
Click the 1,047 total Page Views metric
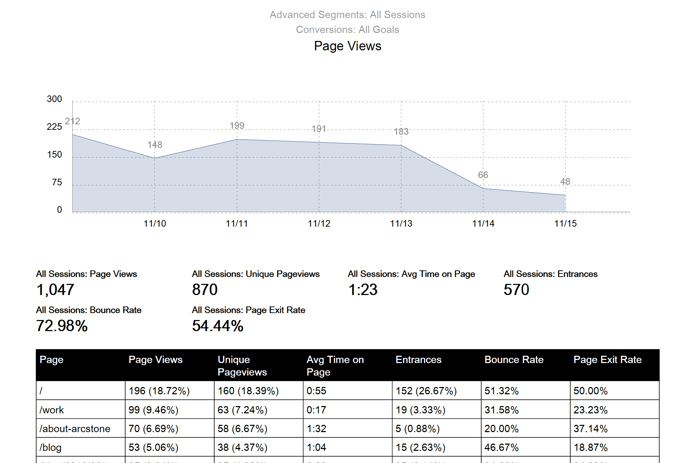56,290
